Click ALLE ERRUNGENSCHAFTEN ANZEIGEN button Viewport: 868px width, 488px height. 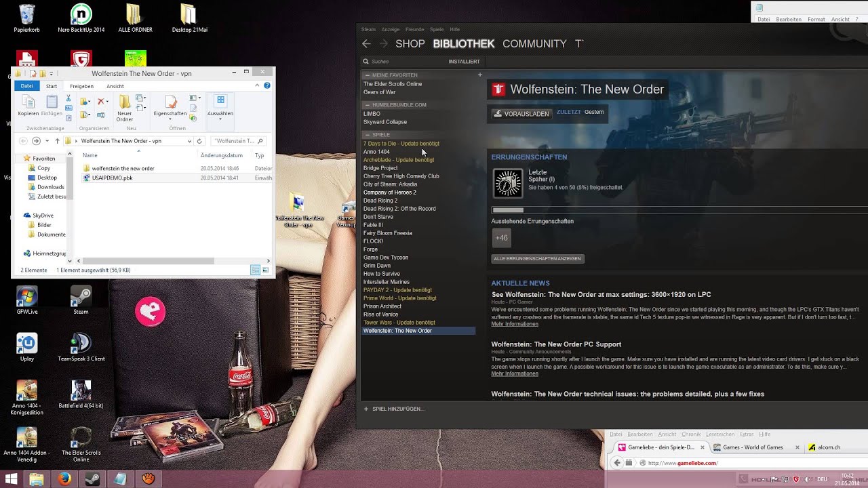(x=537, y=259)
